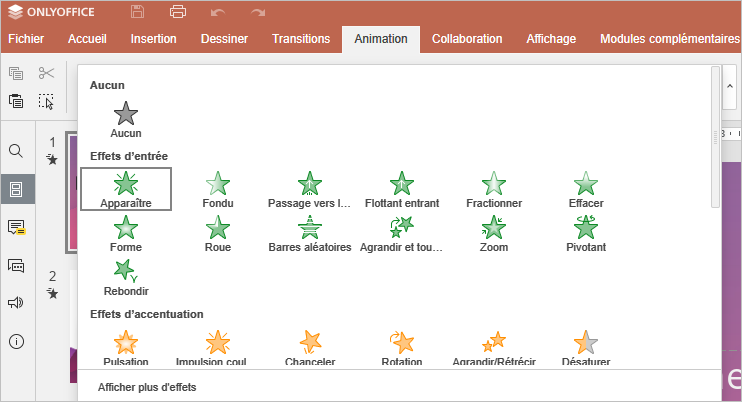Click the Apparaître animation effect
This screenshot has height=402, width=742.
pos(126,188)
